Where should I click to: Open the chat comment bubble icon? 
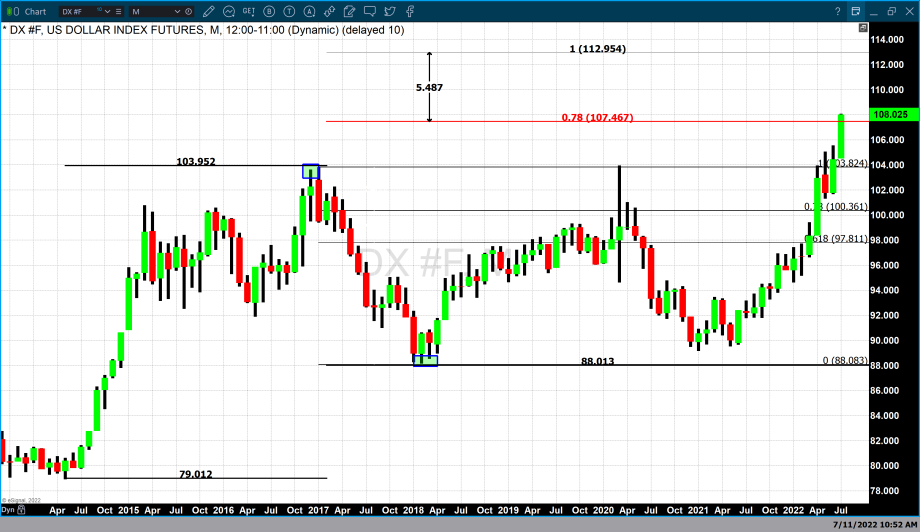tap(369, 11)
